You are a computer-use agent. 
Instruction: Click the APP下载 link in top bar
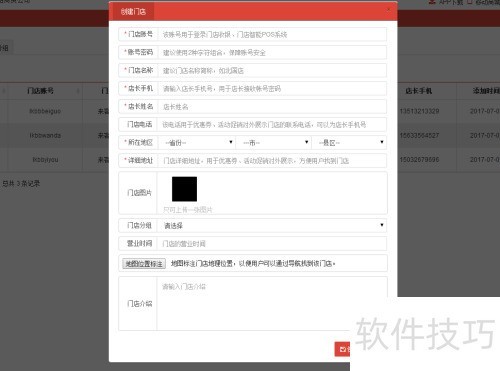point(446,2)
